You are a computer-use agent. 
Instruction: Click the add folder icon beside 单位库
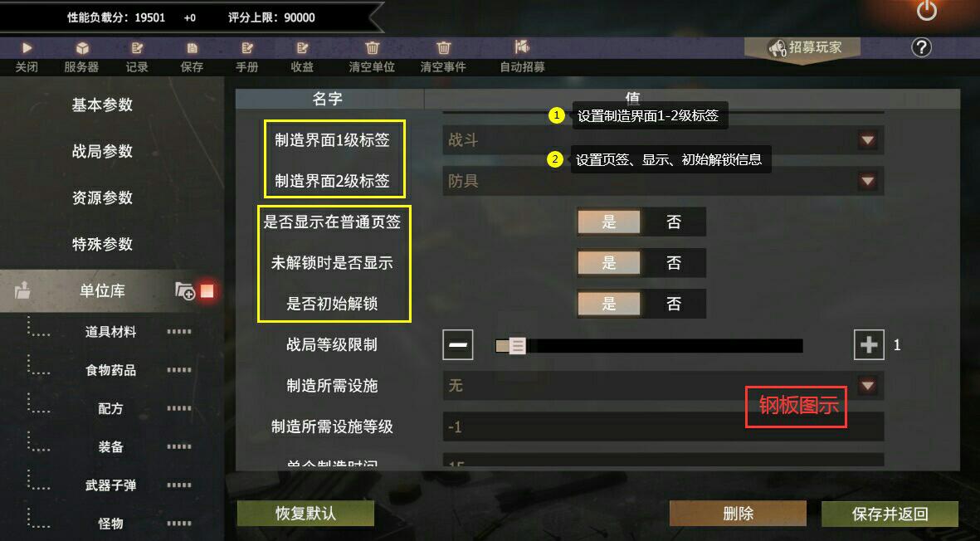pos(185,290)
